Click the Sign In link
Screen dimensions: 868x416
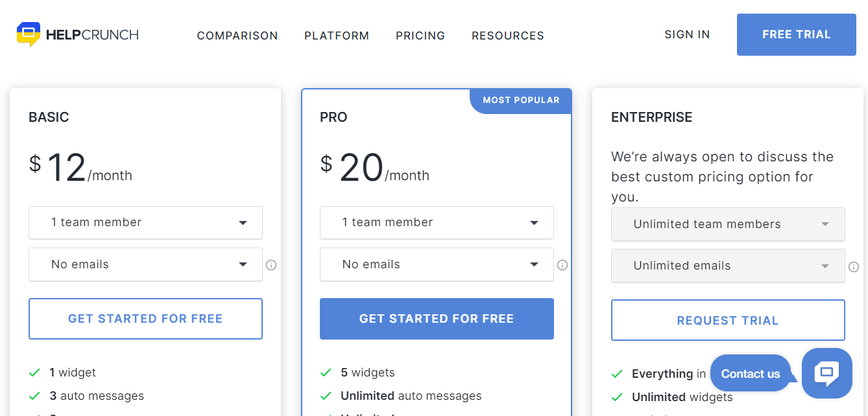pos(687,34)
